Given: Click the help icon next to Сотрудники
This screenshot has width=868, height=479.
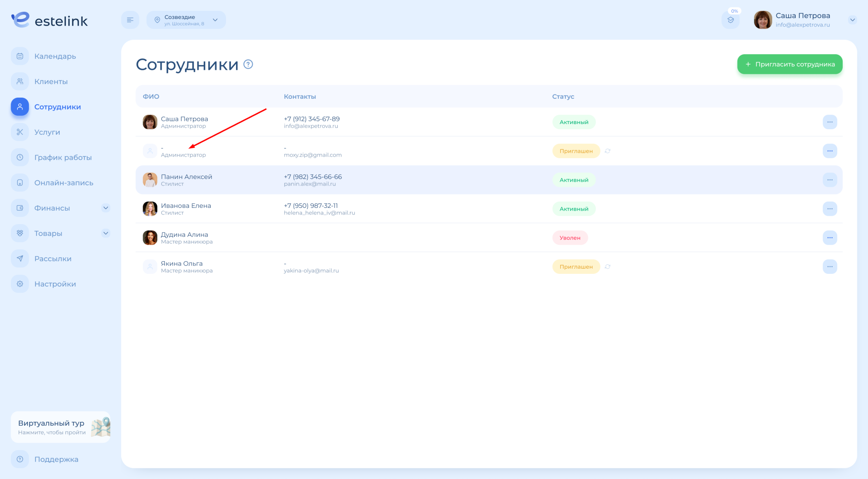Looking at the screenshot, I should click(248, 64).
